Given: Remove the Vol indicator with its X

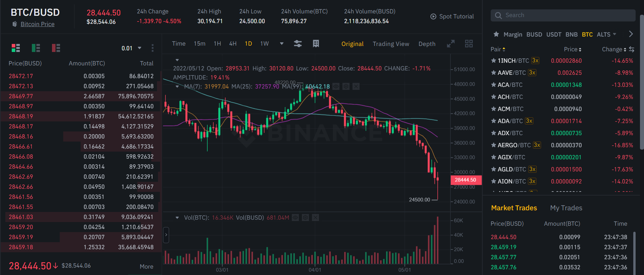Looking at the screenshot, I should click(315, 218).
